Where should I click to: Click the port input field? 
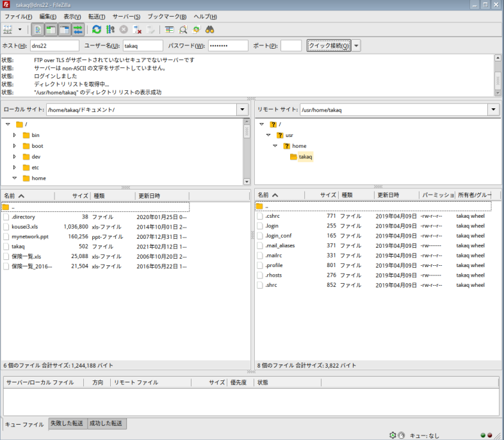tap(291, 45)
